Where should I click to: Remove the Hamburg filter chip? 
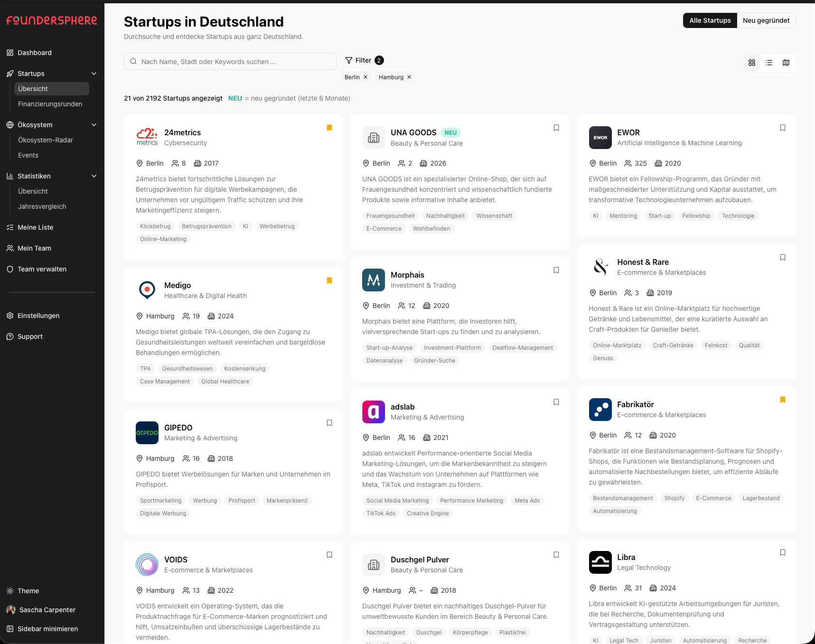point(409,77)
